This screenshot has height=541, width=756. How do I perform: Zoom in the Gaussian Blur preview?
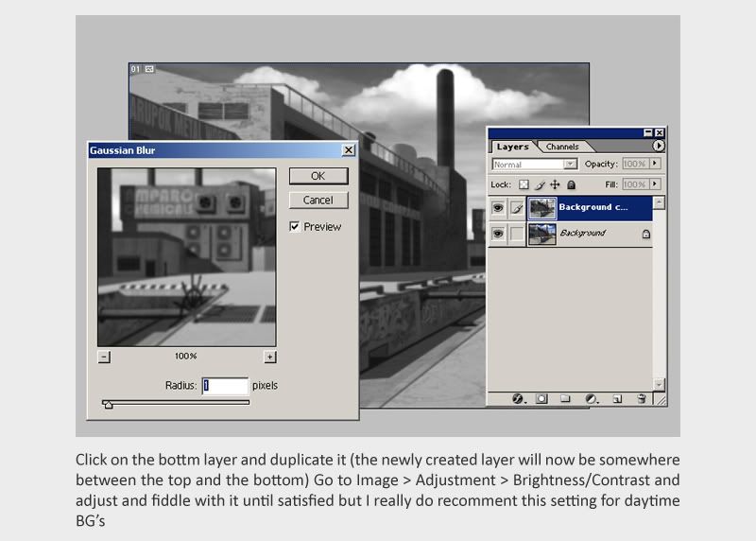(x=270, y=357)
